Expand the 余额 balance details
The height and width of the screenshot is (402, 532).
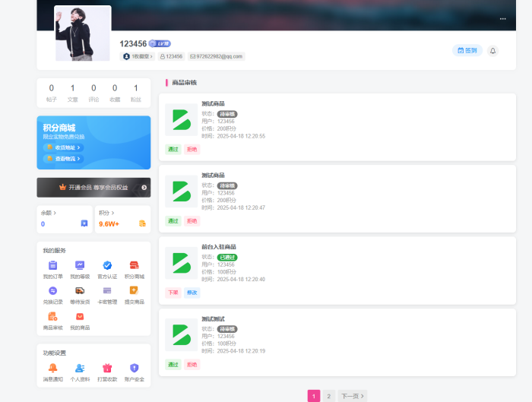tap(49, 214)
